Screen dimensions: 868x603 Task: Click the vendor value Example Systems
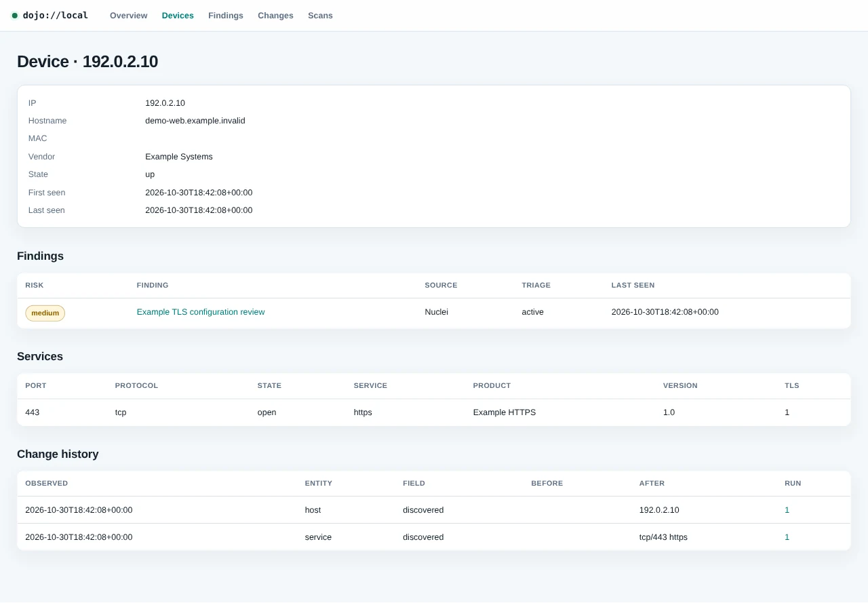coord(179,157)
